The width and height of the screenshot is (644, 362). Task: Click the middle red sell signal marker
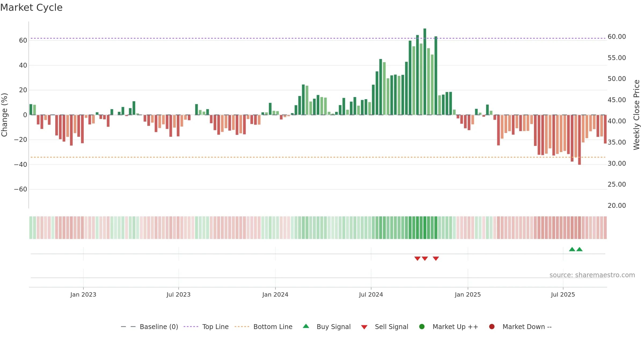click(425, 258)
